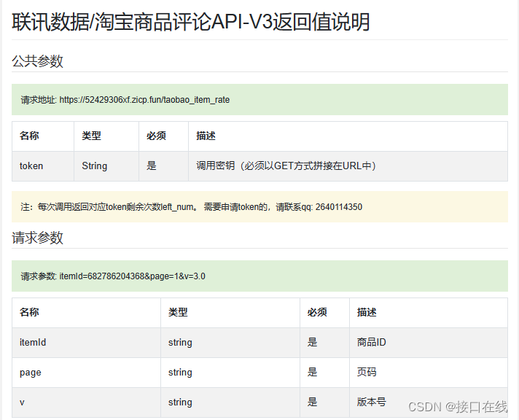
Task: Select the page name cell
Action: coord(86,373)
